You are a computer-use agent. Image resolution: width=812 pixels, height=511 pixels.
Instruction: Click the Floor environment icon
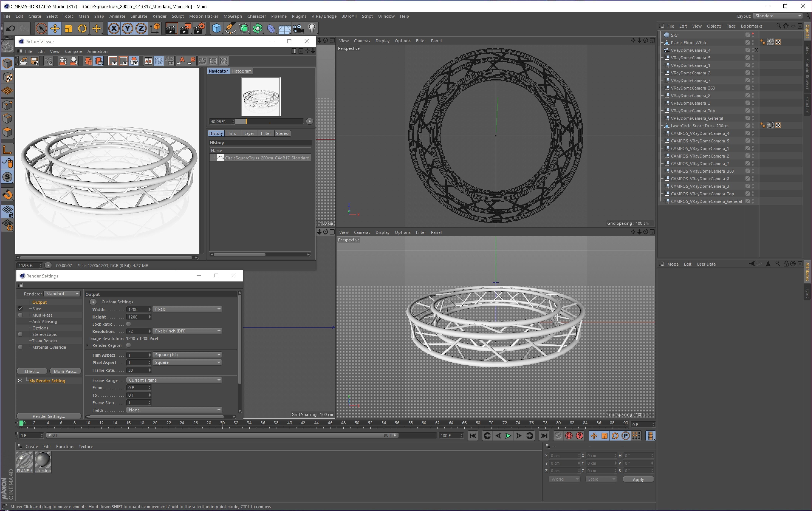pyautogui.click(x=285, y=29)
